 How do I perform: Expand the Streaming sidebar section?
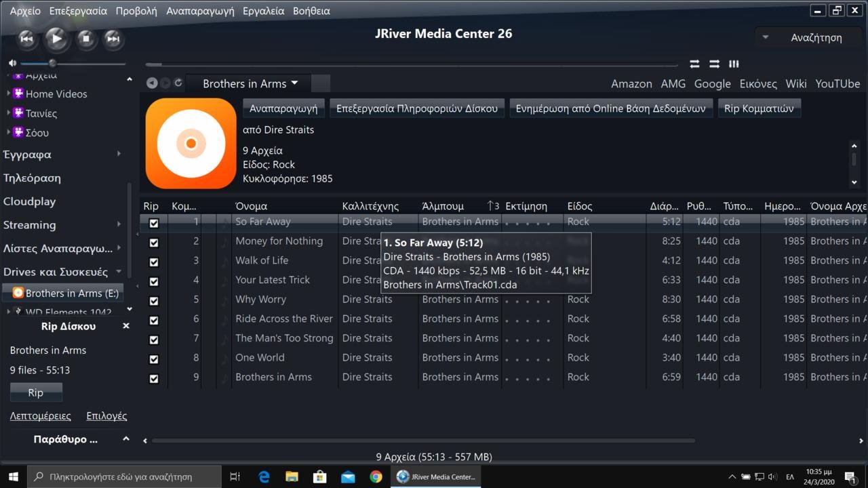[119, 224]
